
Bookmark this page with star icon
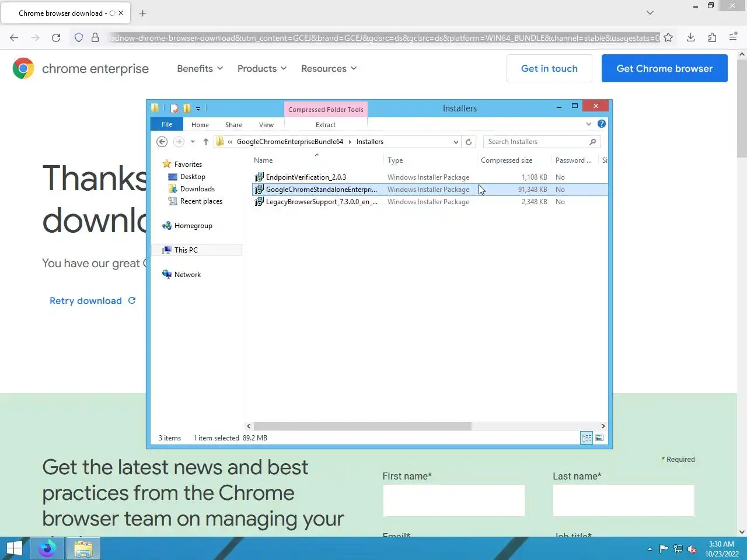668,37
